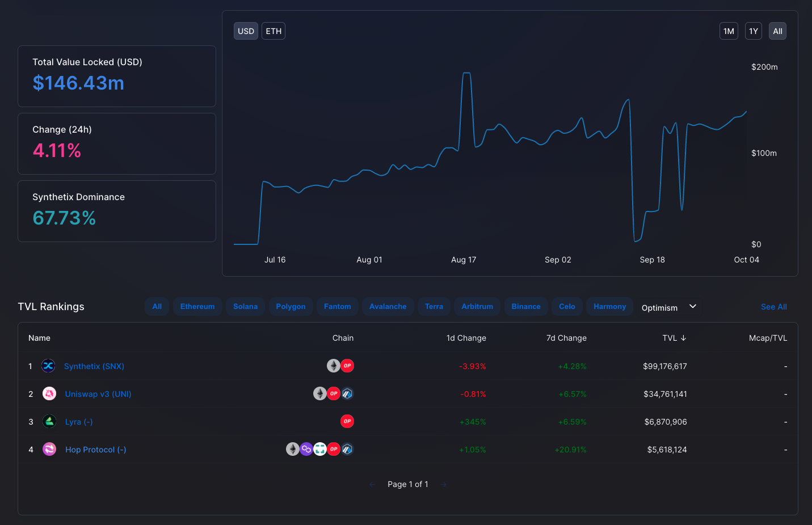
Task: Set chart range to 1Y
Action: 754,31
